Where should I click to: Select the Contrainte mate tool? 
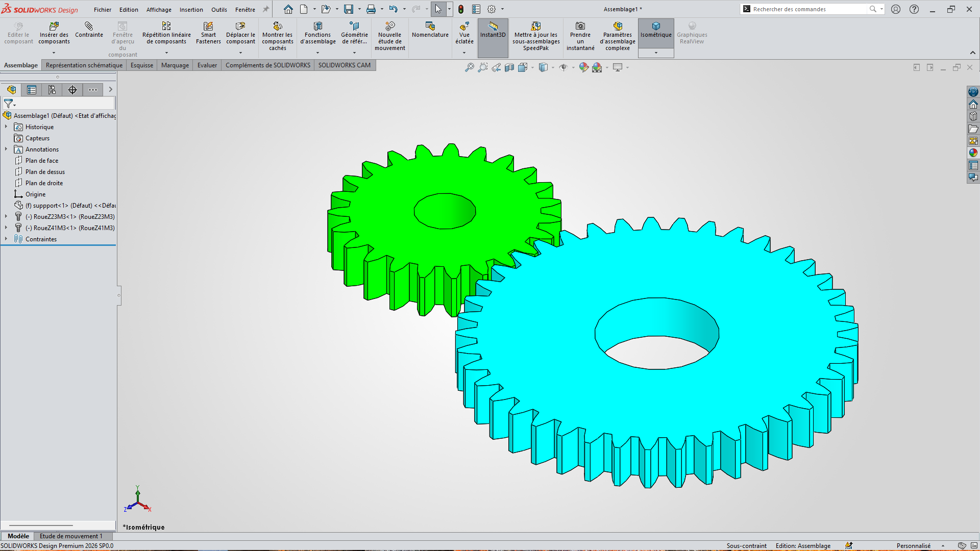pos(89,30)
